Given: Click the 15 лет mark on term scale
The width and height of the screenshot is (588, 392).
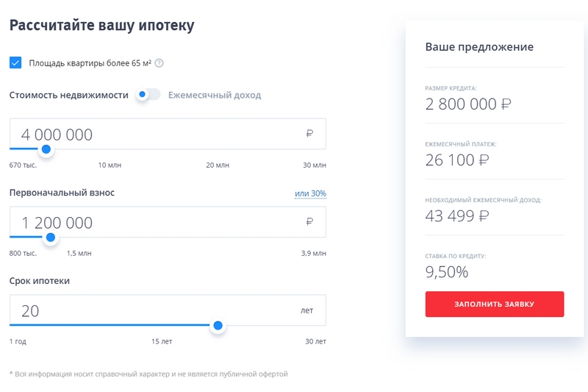Looking at the screenshot, I should click(161, 342).
